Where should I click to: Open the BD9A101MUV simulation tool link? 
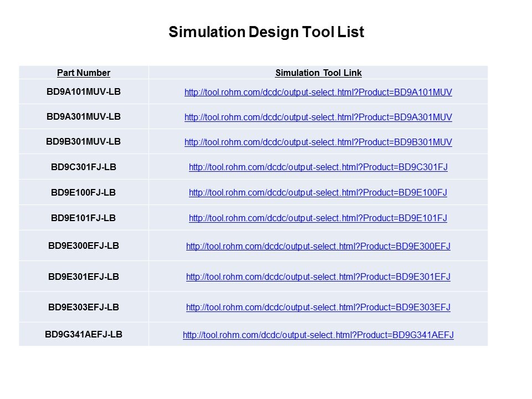(x=318, y=93)
